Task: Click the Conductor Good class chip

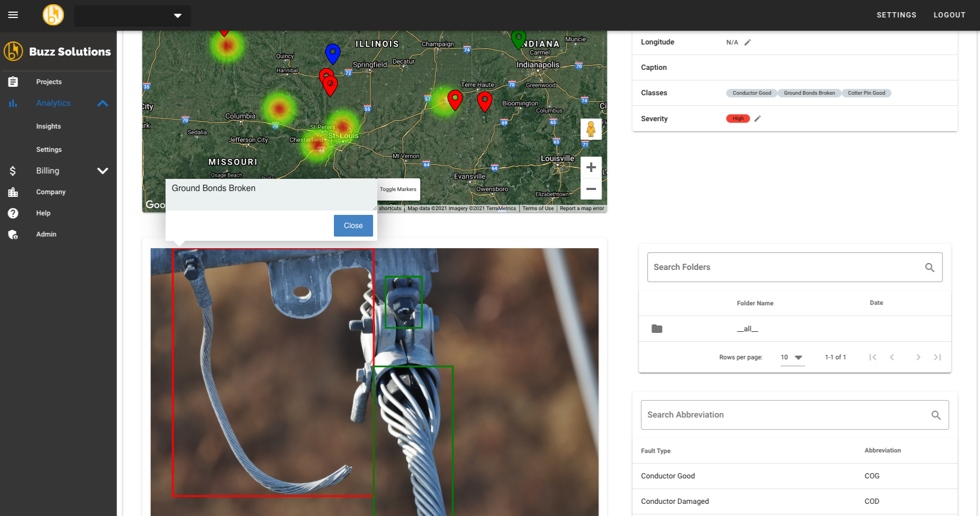Action: click(x=751, y=93)
